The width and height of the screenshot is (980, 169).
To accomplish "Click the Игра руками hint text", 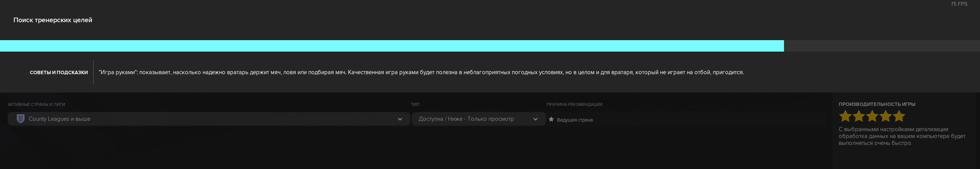I will 421,72.
